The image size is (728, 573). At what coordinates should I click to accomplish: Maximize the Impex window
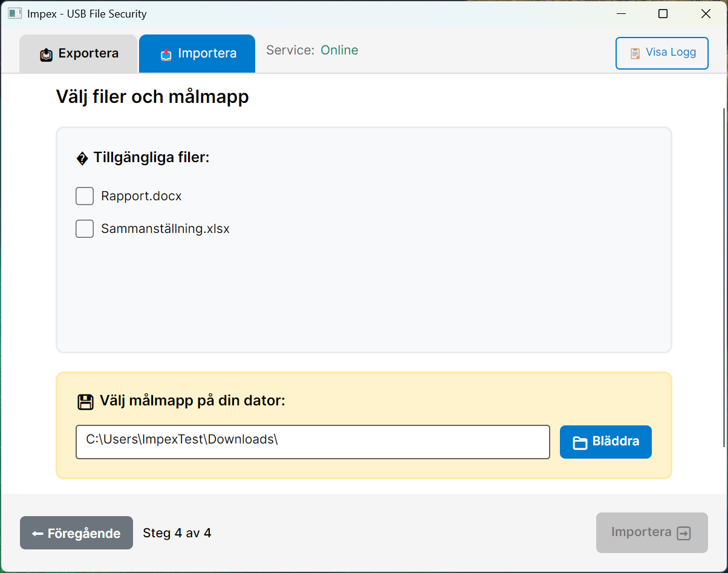pos(663,13)
